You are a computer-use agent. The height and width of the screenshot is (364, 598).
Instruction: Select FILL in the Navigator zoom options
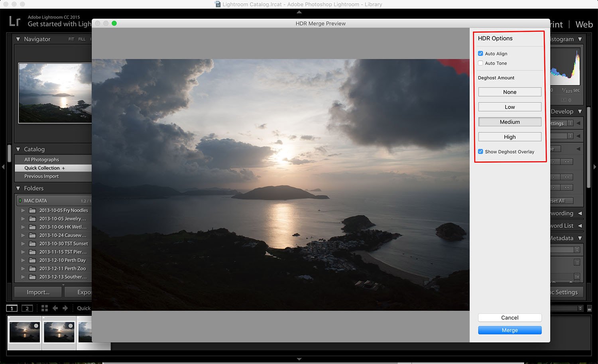click(x=82, y=39)
